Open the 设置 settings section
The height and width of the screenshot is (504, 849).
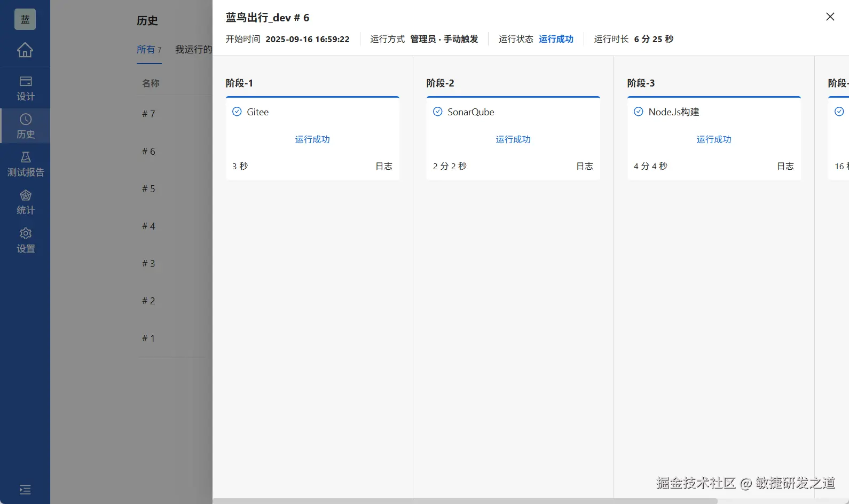coord(25,240)
